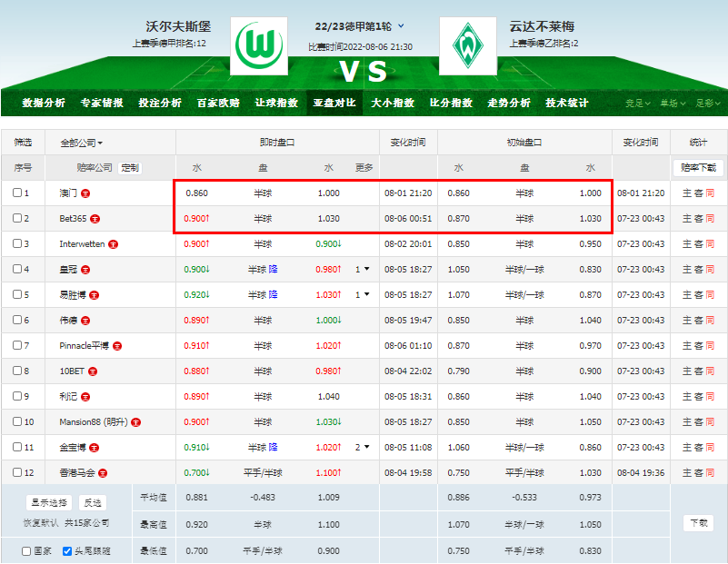Check the box for row 7 Pinnacle
The width and height of the screenshot is (728, 564).
pyautogui.click(x=17, y=345)
